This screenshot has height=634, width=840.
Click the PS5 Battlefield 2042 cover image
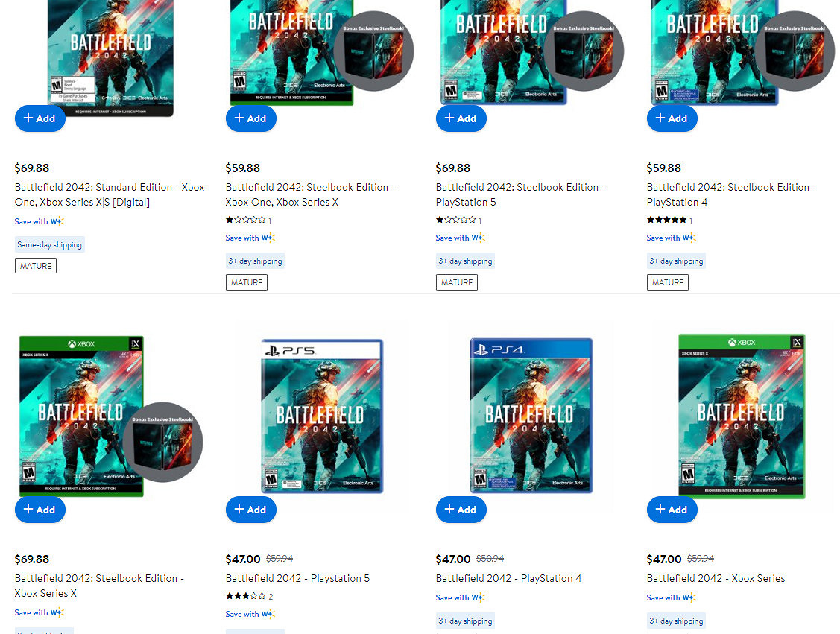point(322,416)
